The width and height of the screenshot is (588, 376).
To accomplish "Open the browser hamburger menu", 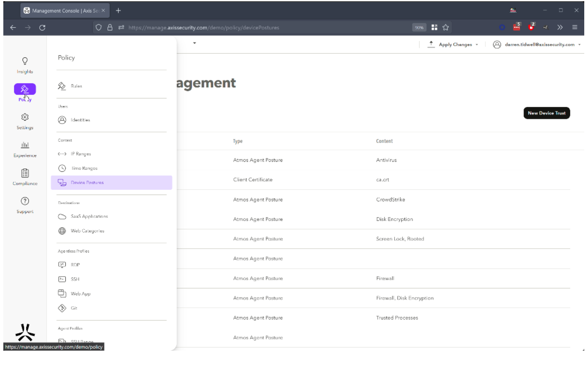I will pyautogui.click(x=575, y=27).
